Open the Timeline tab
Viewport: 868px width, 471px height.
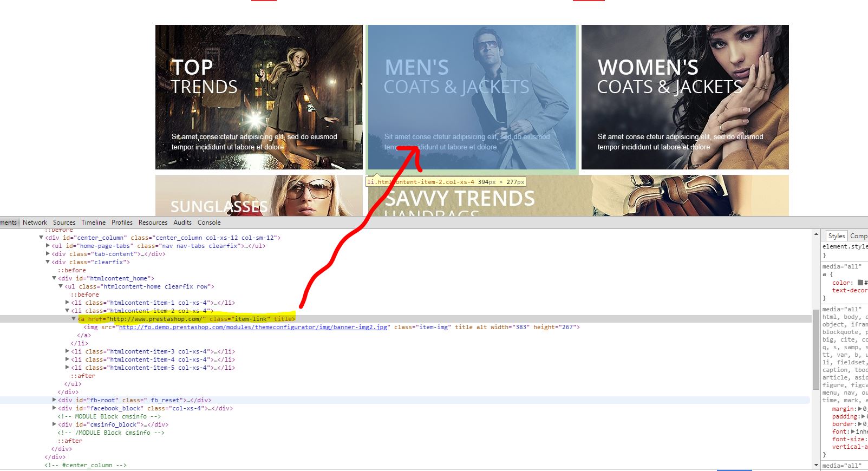93,223
